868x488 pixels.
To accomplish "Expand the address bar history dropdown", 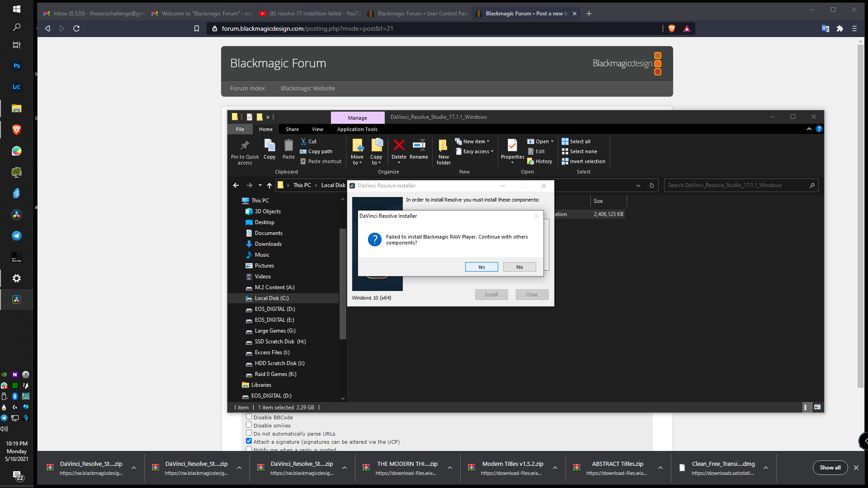I will pyautogui.click(x=638, y=185).
